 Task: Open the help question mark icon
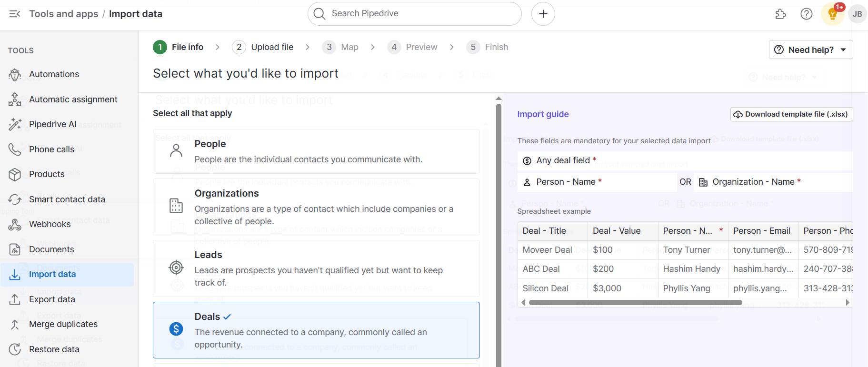pyautogui.click(x=807, y=14)
